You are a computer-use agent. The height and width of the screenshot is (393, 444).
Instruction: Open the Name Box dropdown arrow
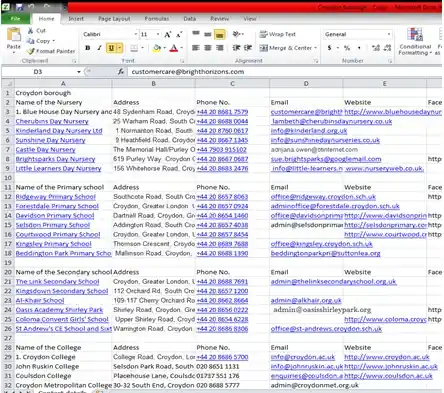(79, 72)
